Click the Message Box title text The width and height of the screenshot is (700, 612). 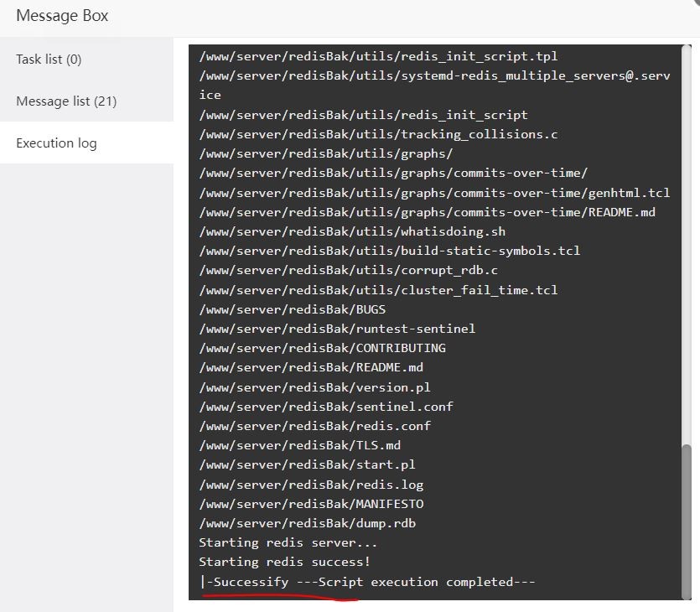pyautogui.click(x=62, y=16)
